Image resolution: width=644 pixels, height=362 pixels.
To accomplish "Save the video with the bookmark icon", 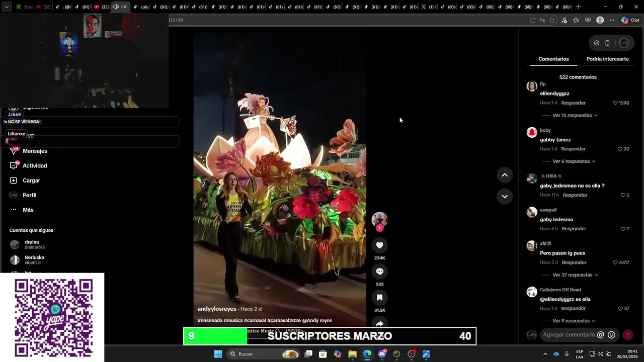I will (379, 298).
